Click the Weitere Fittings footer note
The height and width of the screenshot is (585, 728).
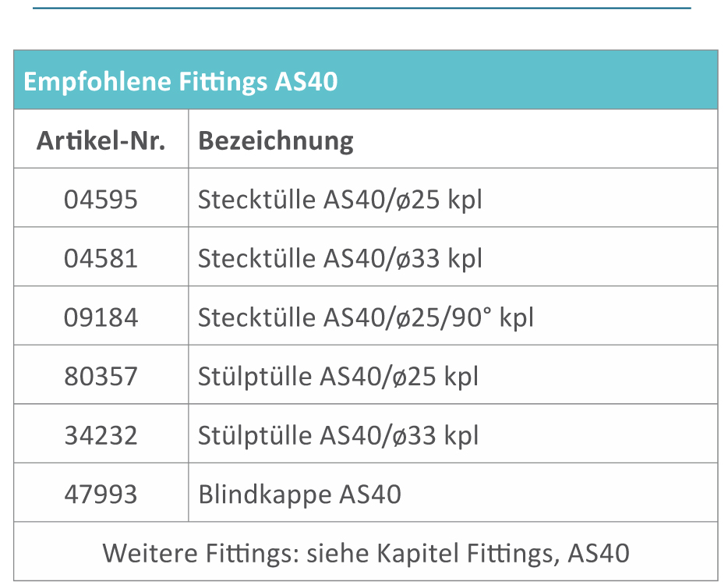(366, 553)
